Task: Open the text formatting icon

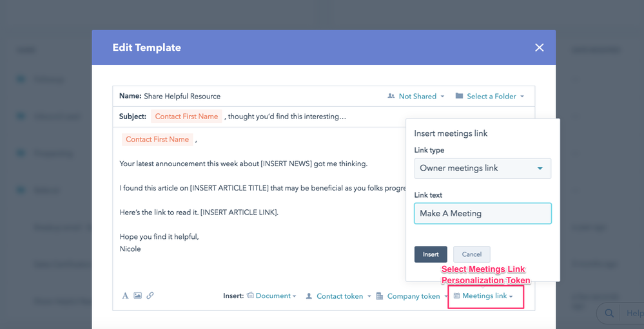Action: (125, 296)
